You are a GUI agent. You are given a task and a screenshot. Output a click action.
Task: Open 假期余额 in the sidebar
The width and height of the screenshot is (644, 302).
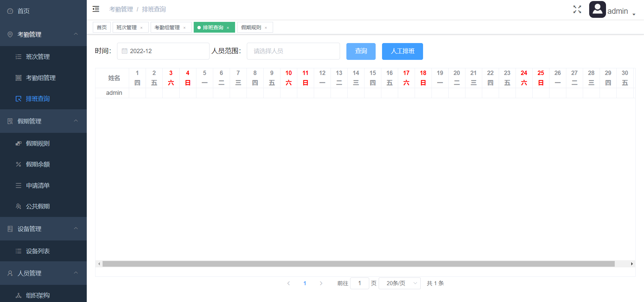click(x=43, y=164)
